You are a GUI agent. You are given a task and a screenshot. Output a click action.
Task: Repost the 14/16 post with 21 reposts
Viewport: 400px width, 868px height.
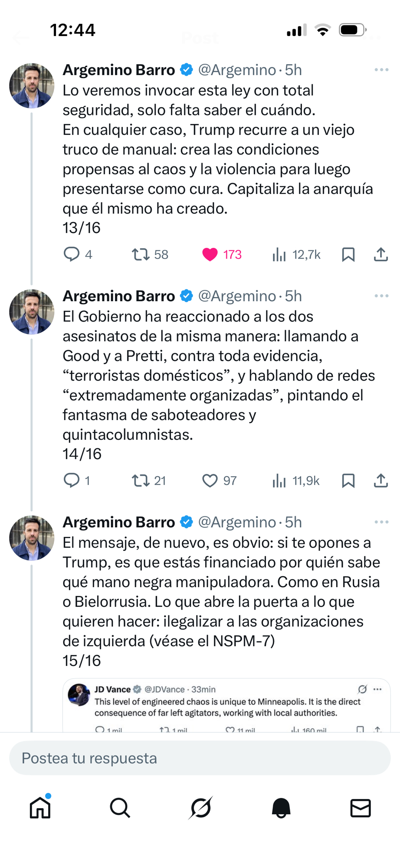pyautogui.click(x=141, y=480)
